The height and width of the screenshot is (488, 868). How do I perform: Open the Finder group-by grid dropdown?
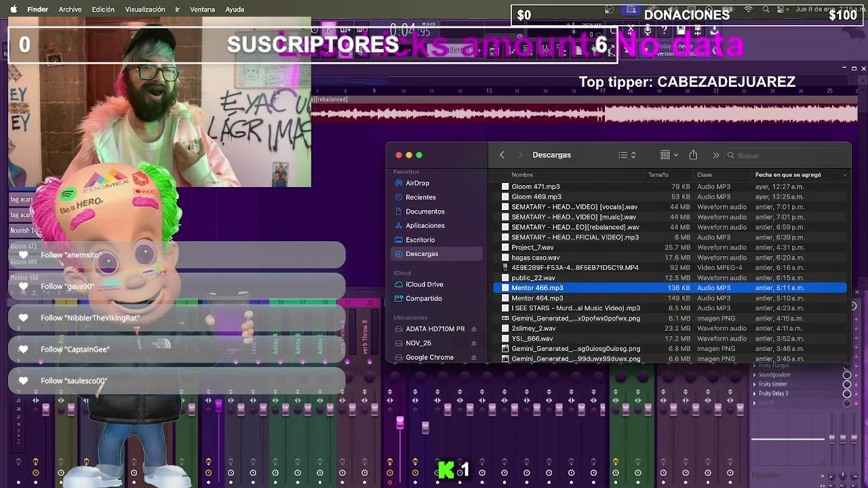pyautogui.click(x=669, y=155)
